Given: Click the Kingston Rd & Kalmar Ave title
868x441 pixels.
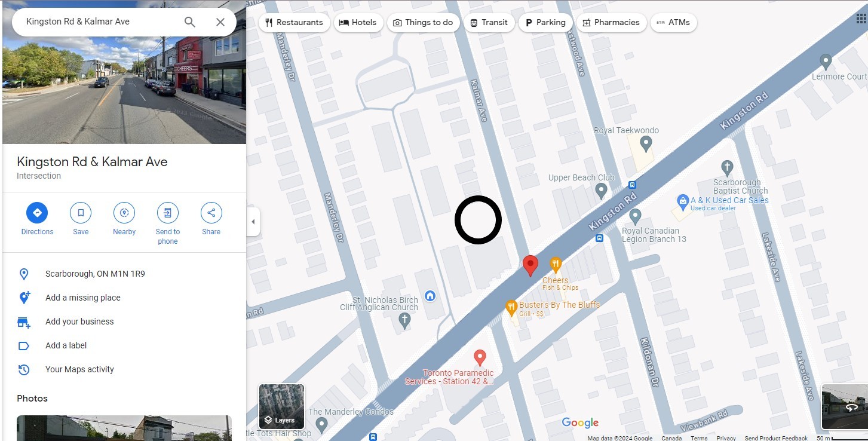Looking at the screenshot, I should coord(92,162).
